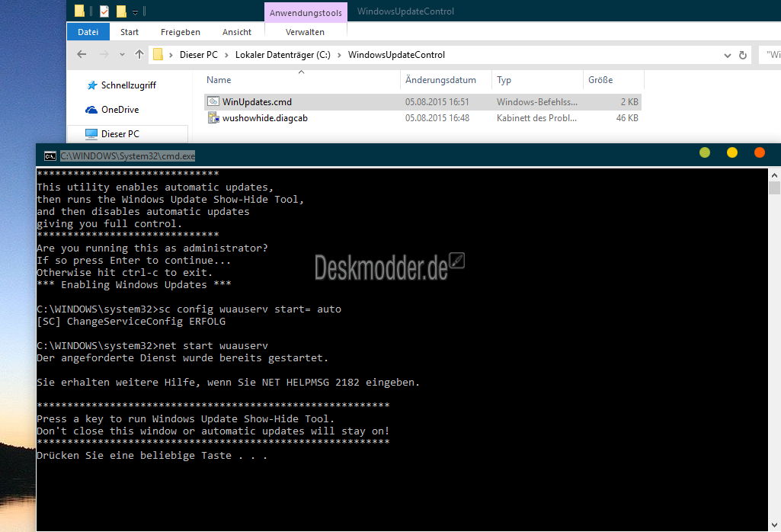Switch to the Start ribbon tab
This screenshot has width=781, height=532.
[130, 32]
